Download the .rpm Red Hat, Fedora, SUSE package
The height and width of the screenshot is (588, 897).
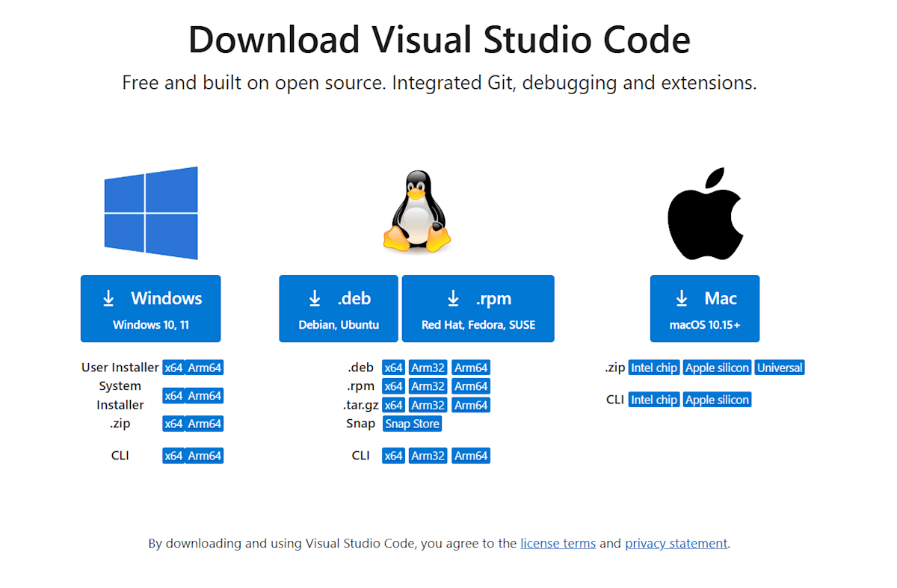point(478,309)
